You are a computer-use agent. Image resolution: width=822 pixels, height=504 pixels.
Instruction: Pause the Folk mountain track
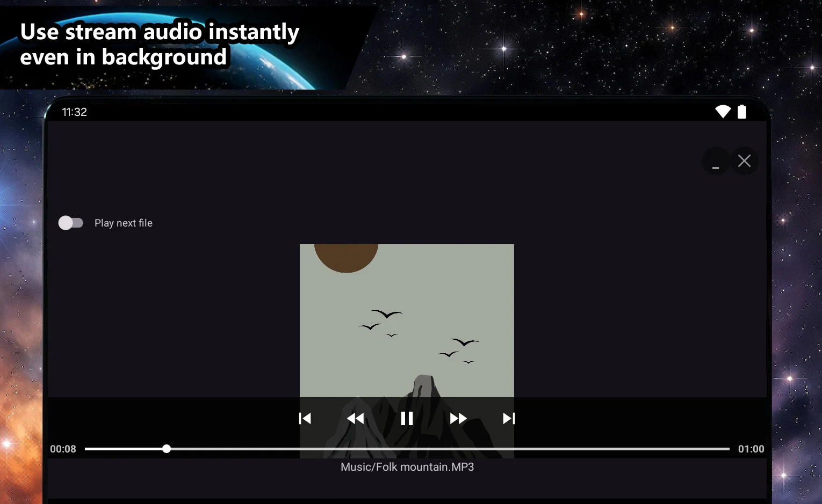click(407, 419)
